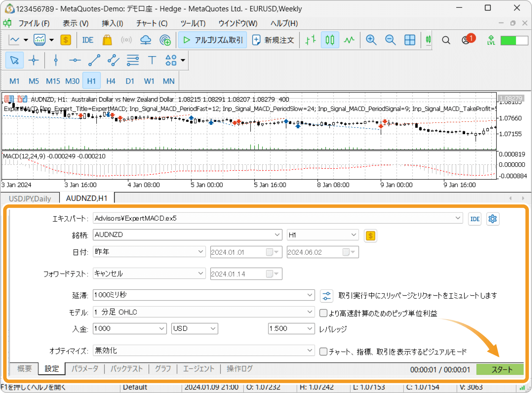Open the Market Watch chart icon
The width and height of the screenshot is (532, 393).
click(x=39, y=40)
